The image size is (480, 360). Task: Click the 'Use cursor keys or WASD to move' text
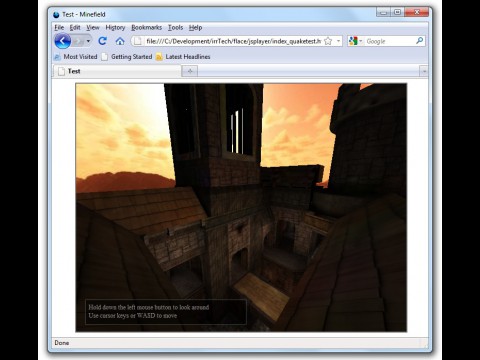click(x=133, y=315)
